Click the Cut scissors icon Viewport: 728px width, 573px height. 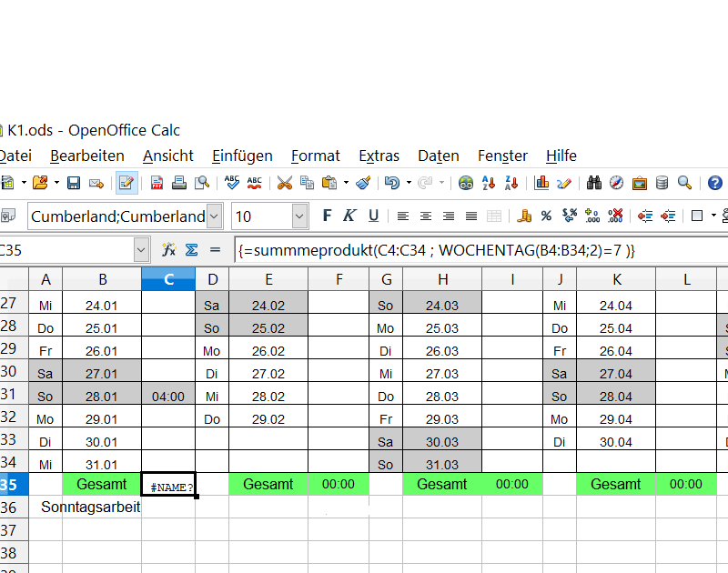(285, 183)
